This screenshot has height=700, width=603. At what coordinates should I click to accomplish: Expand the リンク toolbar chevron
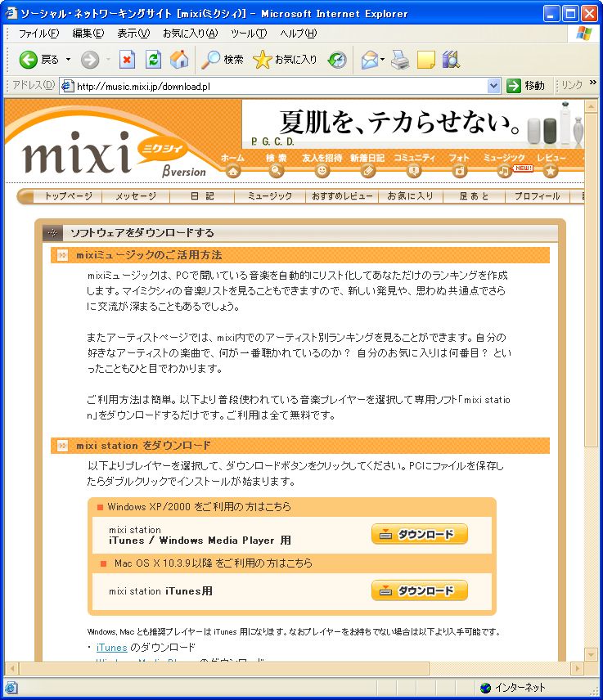(592, 83)
